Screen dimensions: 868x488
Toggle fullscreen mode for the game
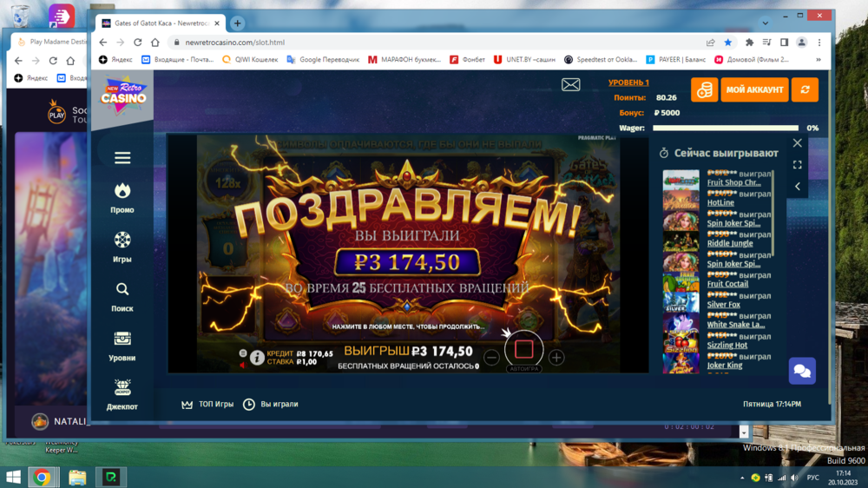[797, 165]
